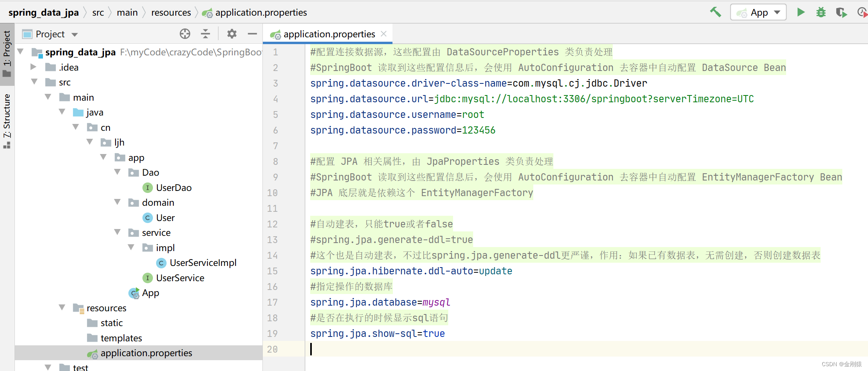Screen dimensions: 868x371
Task: Click the src breadcrumb
Action: pos(98,12)
